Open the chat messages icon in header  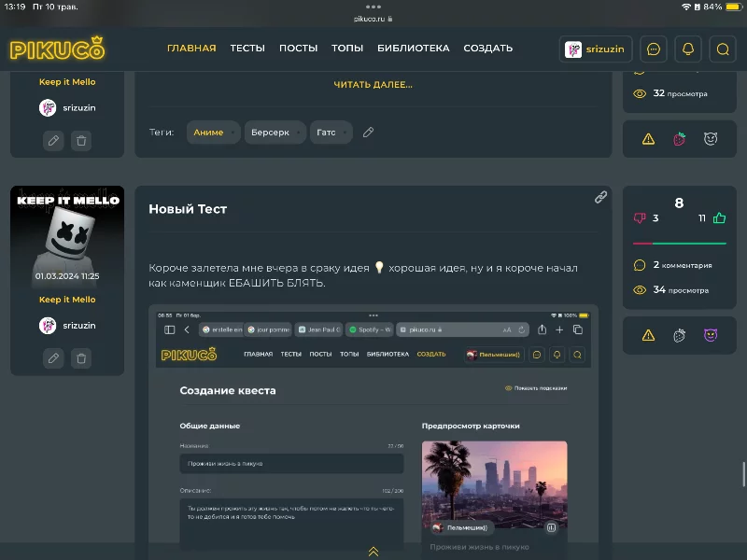point(653,49)
